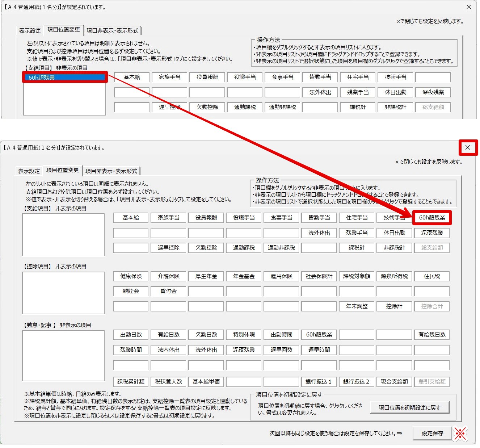Open 項目非表示・表示形式 tab in lower dialog
Screen dimensions: 480x448
(x=111, y=171)
